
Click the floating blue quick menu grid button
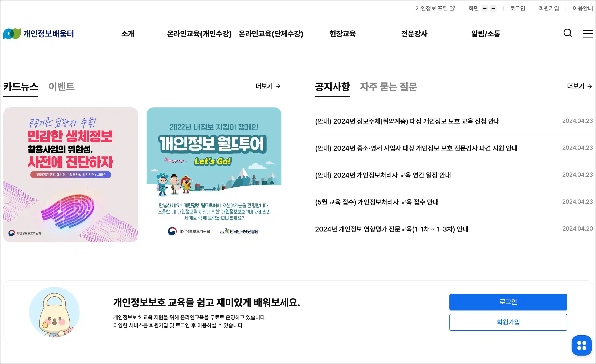pyautogui.click(x=581, y=345)
